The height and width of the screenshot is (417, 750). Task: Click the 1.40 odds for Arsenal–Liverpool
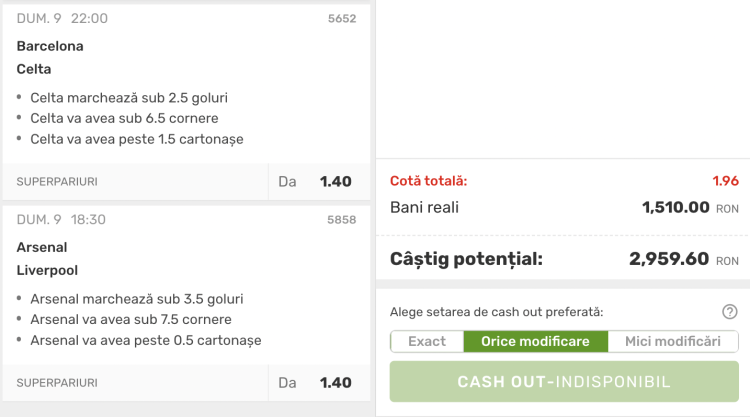(336, 383)
